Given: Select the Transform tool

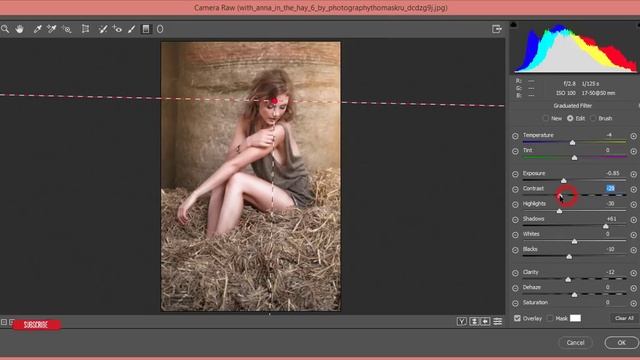Looking at the screenshot, I should (85, 29).
